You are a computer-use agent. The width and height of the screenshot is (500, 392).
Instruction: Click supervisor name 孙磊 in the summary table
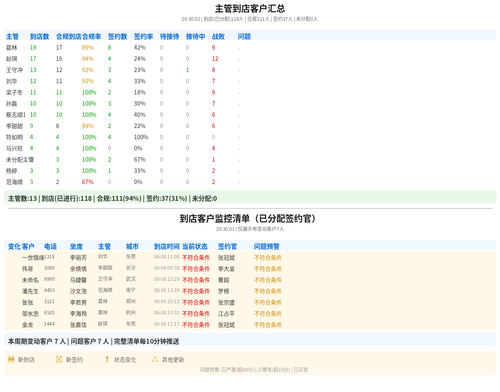pos(12,104)
